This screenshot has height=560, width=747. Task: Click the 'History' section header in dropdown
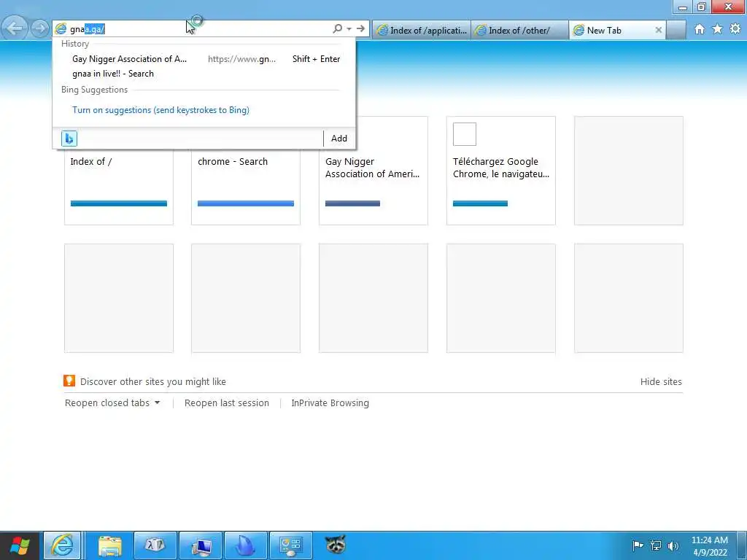pos(75,44)
